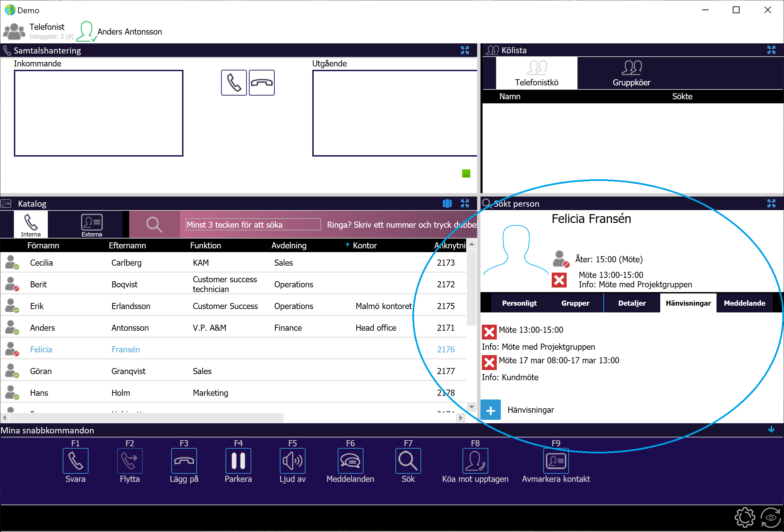Image resolution: width=784 pixels, height=532 pixels.
Task: Click Anders Antonsson status icon at top
Action: (86, 31)
